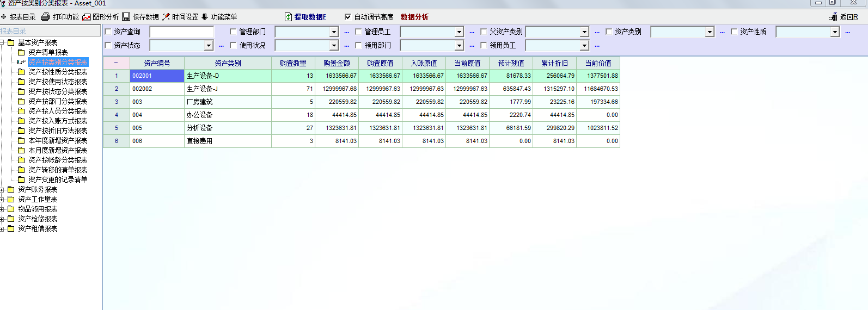Image resolution: width=868 pixels, height=310 pixels.
Task: Click the 购置金额 column header
Action: 337,63
